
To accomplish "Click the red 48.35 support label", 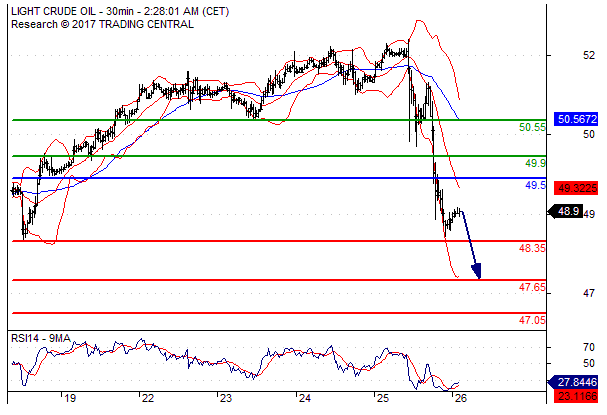I will (532, 248).
